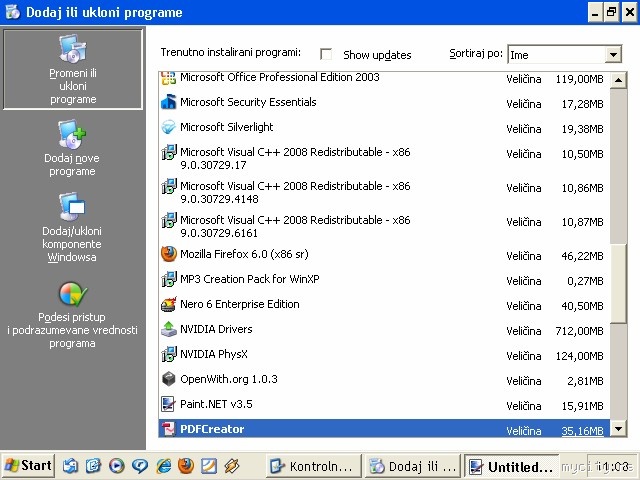Click the program list scrollbar thumb

point(618,283)
